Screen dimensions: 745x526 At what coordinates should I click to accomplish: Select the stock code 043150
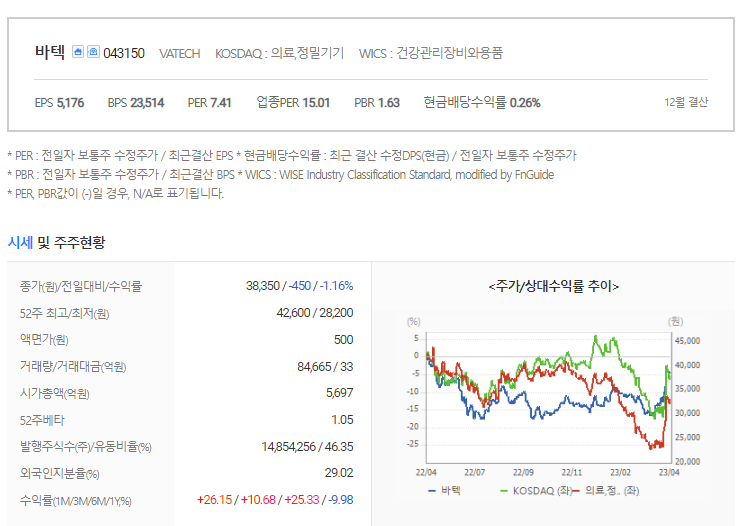pyautogui.click(x=124, y=53)
